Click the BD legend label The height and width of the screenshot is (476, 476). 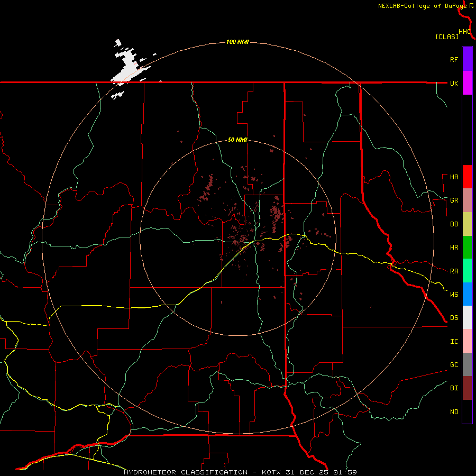point(454,224)
